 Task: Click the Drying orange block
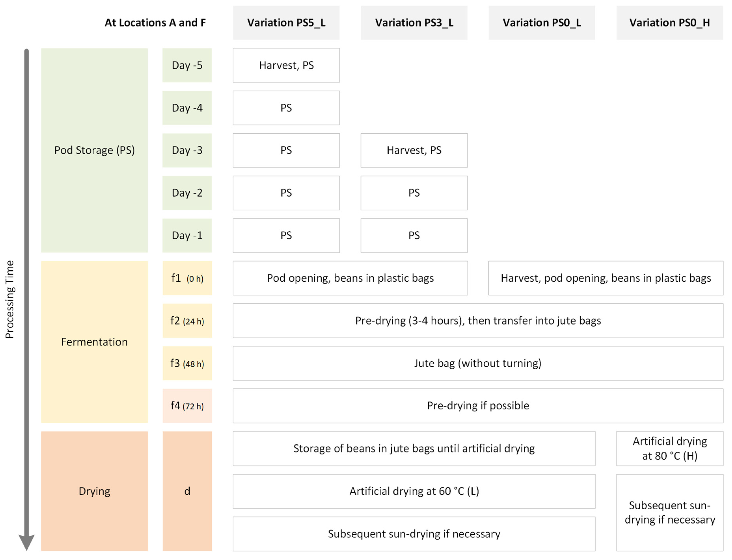[94, 491]
